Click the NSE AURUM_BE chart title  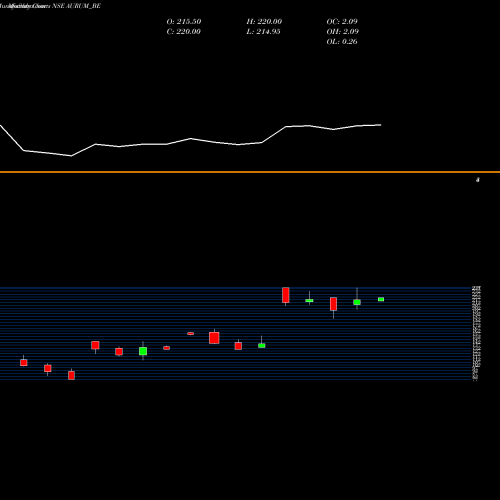(76, 6)
